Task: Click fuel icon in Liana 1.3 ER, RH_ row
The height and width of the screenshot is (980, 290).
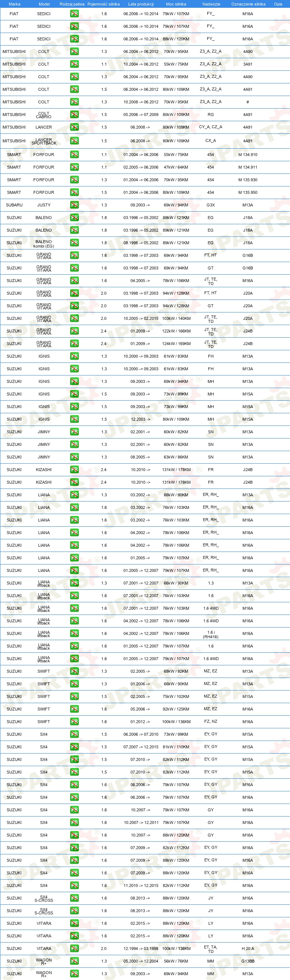Action: (x=74, y=494)
